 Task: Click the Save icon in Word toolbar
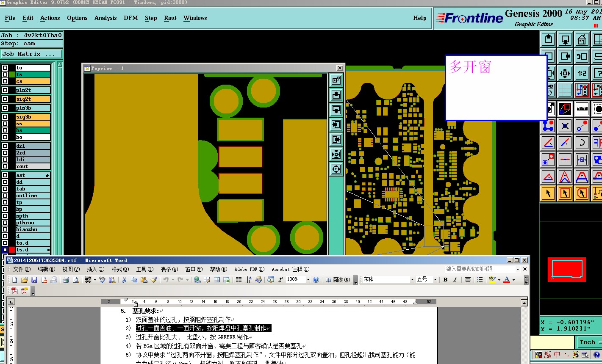(34, 280)
